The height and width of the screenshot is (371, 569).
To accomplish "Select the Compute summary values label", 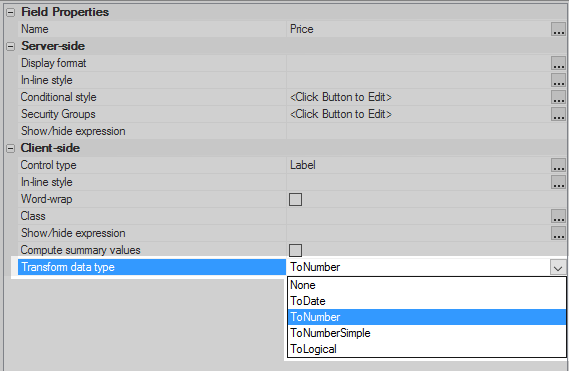I will coord(80,250).
